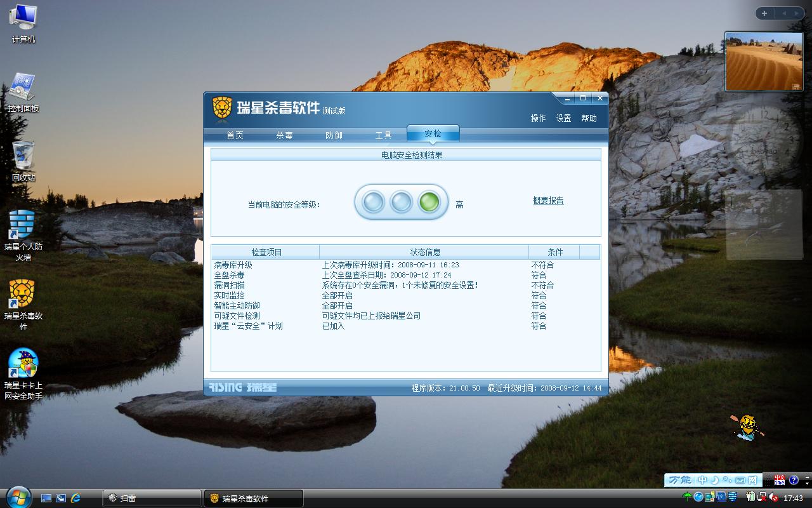
Task: Click the blue shield tray icon
Action: 721,497
